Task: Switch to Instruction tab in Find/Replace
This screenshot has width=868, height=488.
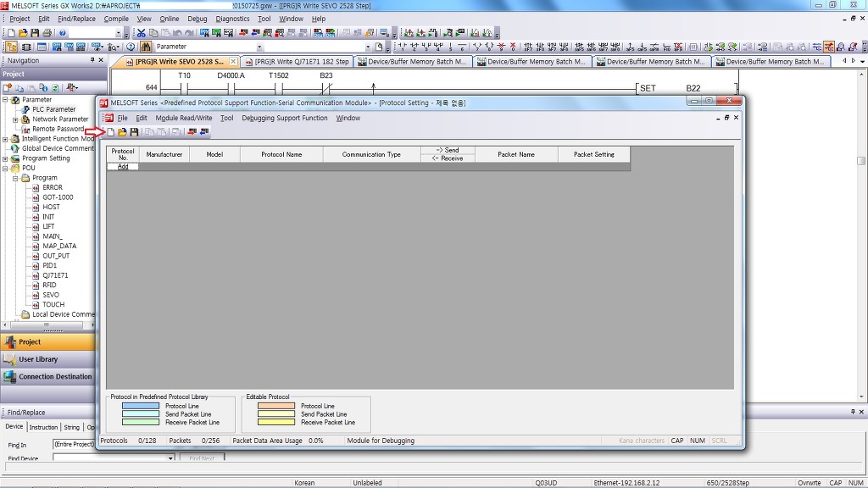Action: 43,427
